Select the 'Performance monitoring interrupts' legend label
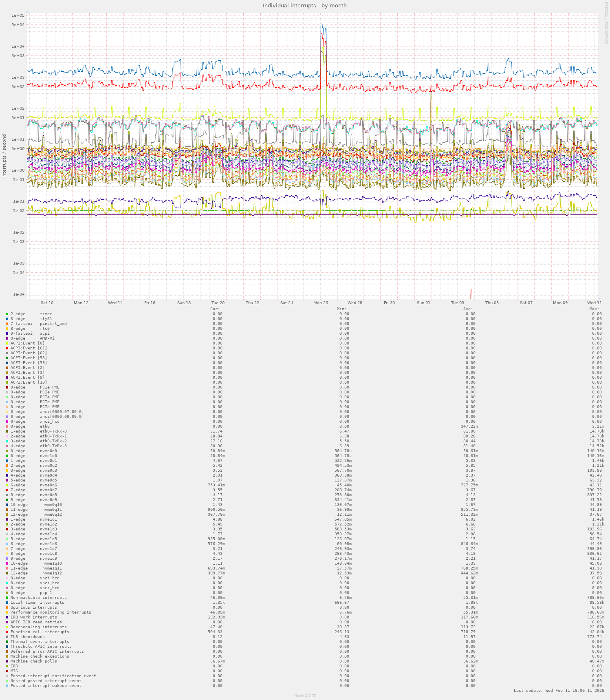 click(x=51, y=612)
